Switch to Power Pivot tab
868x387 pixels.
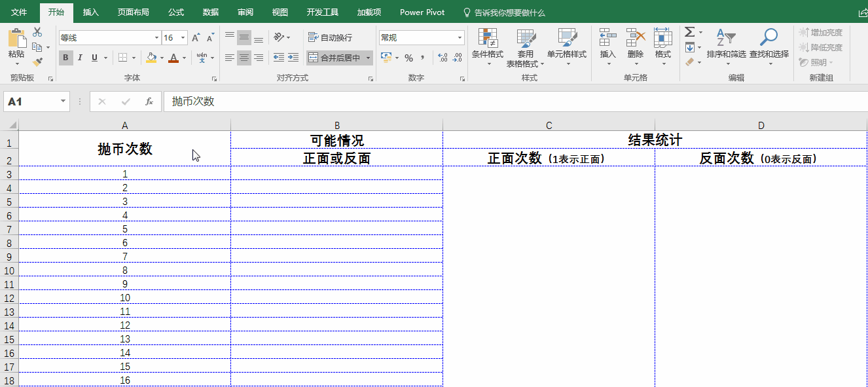(422, 12)
